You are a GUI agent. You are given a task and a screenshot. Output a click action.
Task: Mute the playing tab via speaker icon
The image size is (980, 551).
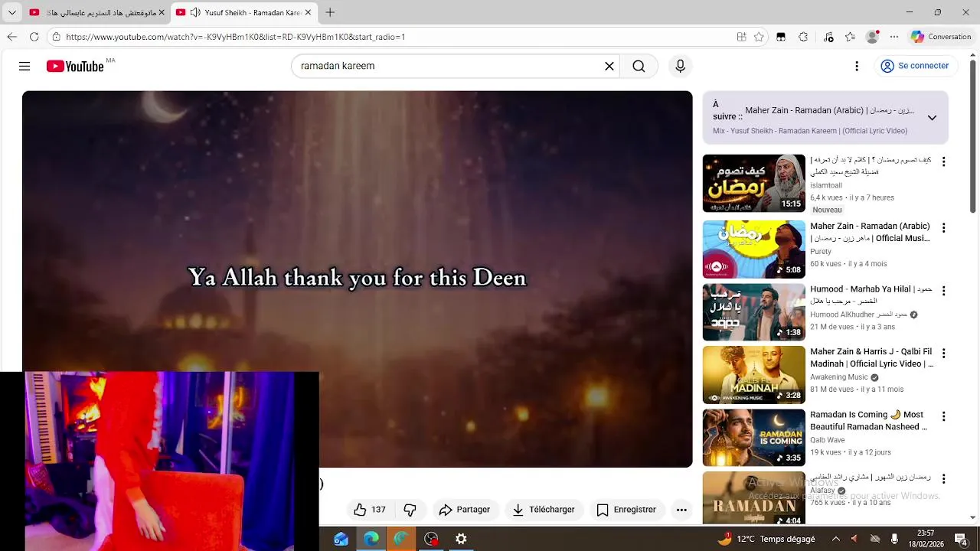[195, 12]
